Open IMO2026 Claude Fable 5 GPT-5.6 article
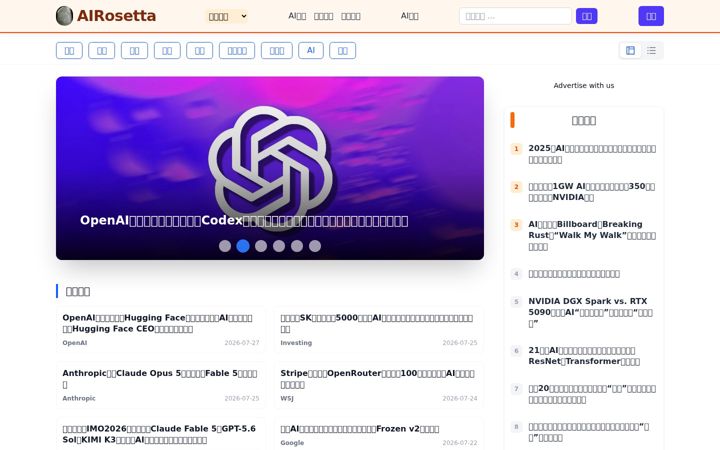The image size is (720, 450). 161,434
